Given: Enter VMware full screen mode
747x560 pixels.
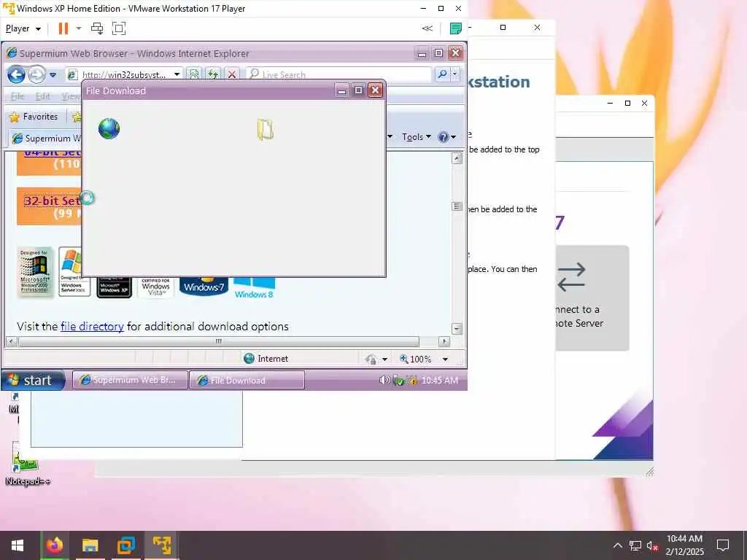Looking at the screenshot, I should 119,28.
